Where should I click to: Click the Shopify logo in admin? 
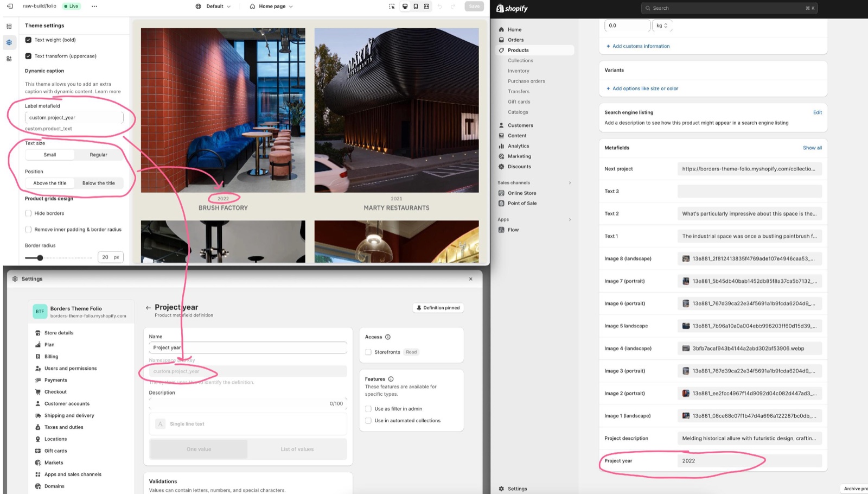(512, 8)
